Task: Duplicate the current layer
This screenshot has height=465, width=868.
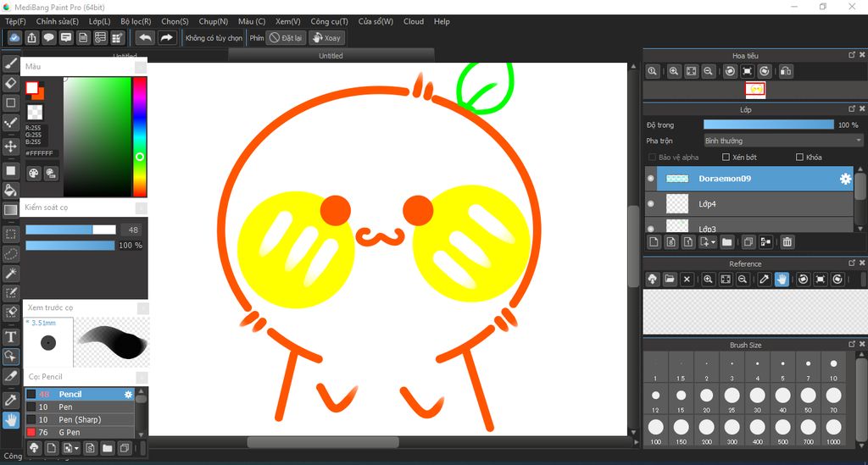Action: [x=748, y=241]
